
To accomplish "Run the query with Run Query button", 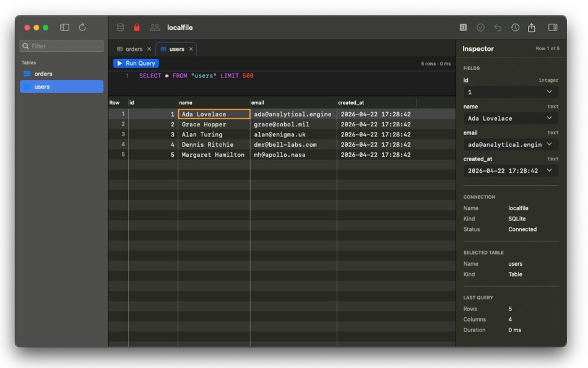I will [x=136, y=63].
